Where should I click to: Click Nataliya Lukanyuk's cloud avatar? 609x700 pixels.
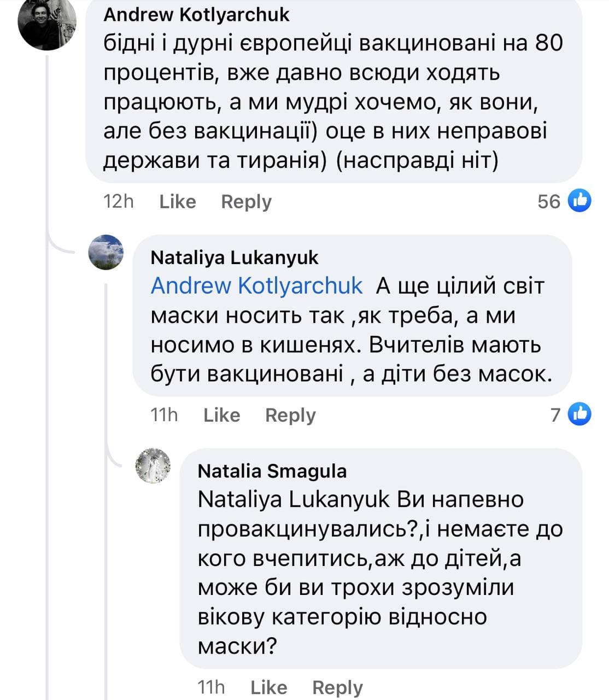click(106, 253)
